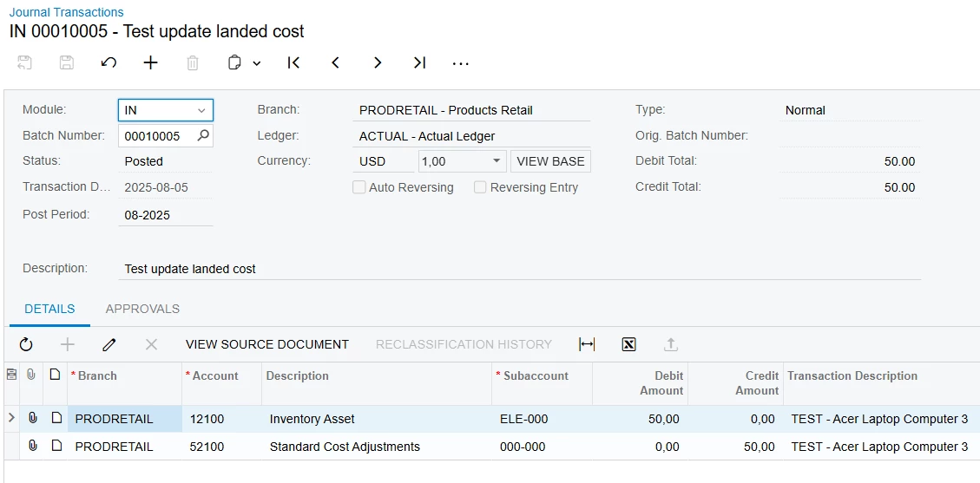Navigate to next record
This screenshot has width=980, height=483.
point(378,62)
